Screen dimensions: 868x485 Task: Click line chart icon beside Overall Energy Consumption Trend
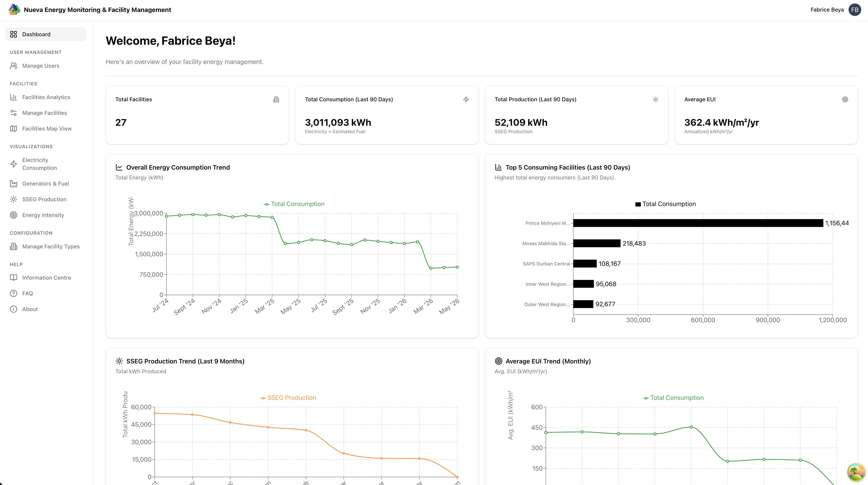point(119,167)
